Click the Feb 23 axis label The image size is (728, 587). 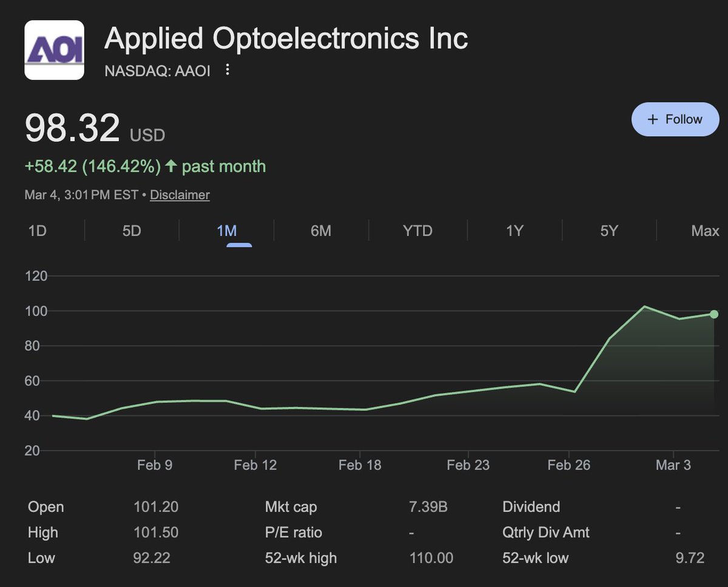coord(468,465)
